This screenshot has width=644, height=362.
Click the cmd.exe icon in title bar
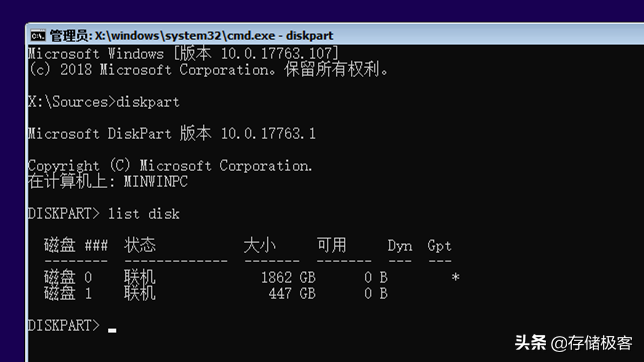tap(37, 36)
